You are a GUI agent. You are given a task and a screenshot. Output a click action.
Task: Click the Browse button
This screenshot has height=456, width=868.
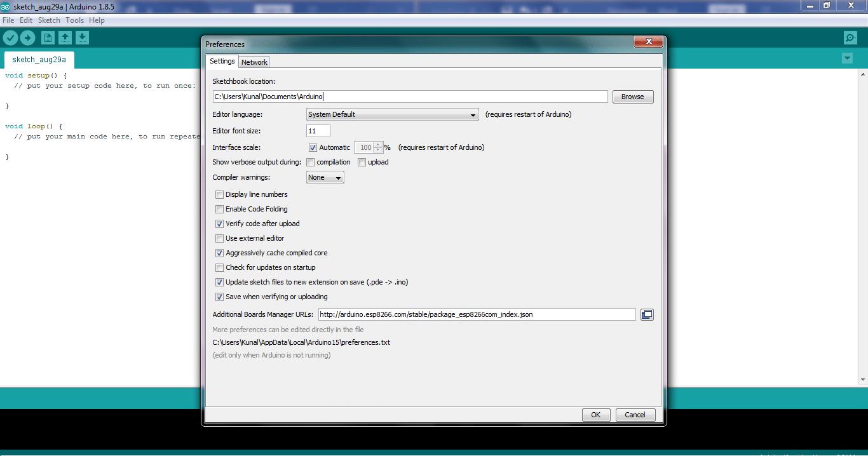[x=632, y=97]
